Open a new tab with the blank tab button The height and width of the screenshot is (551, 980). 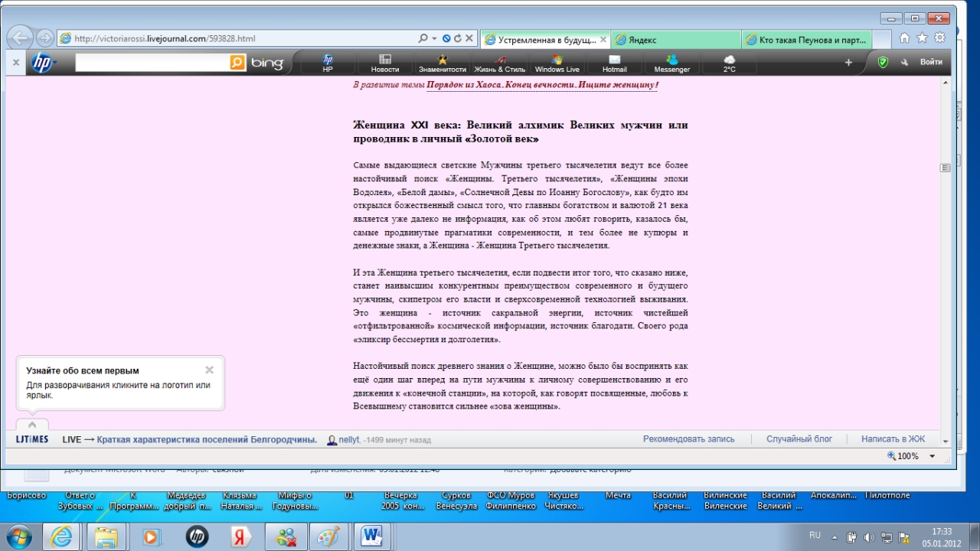tap(882, 39)
